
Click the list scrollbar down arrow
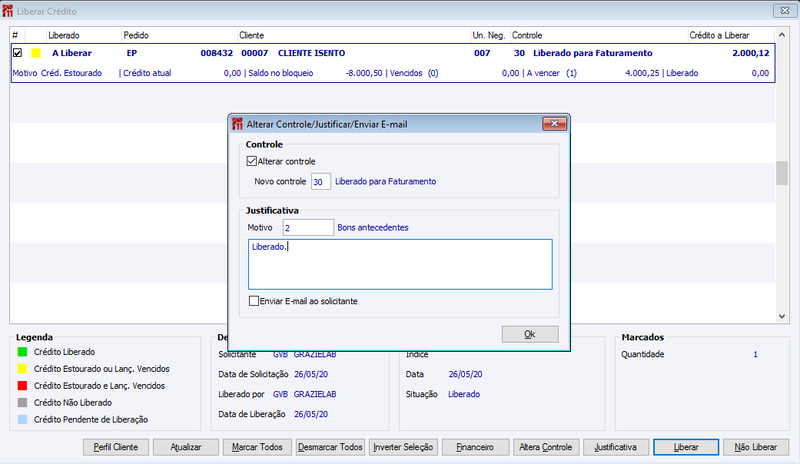pos(782,316)
